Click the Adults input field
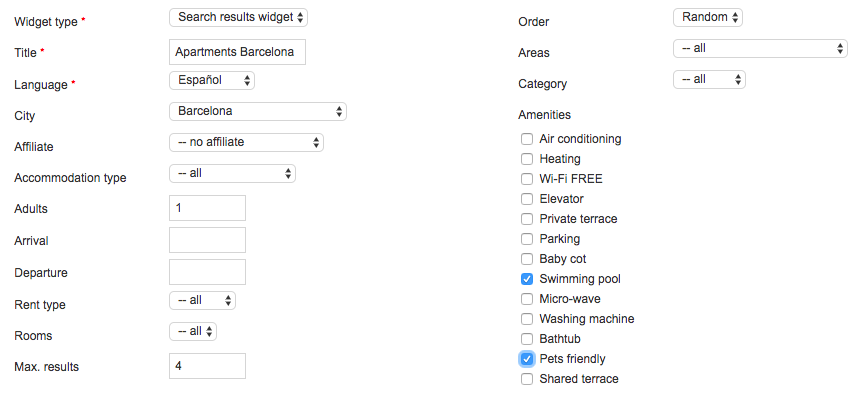The image size is (866, 396). click(207, 208)
